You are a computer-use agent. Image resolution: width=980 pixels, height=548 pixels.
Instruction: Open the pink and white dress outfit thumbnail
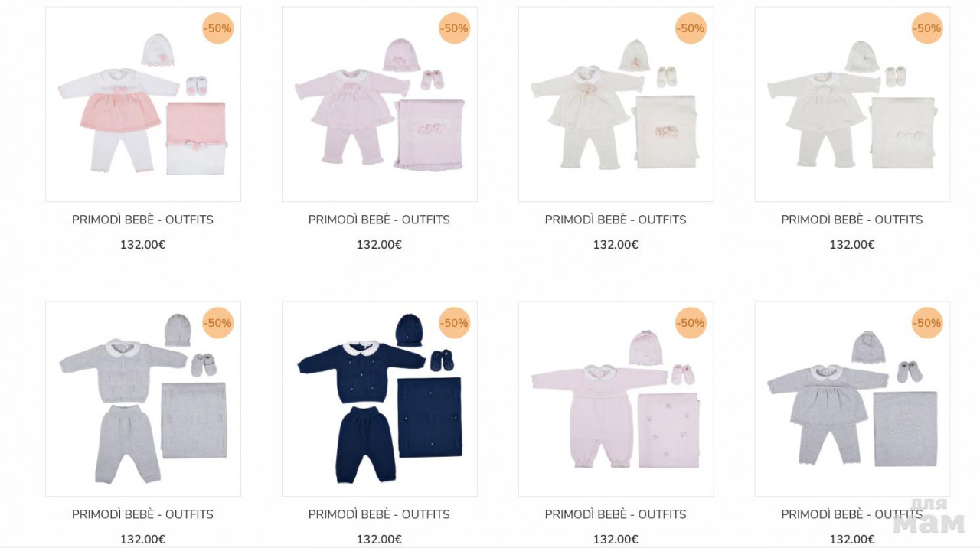pyautogui.click(x=143, y=104)
